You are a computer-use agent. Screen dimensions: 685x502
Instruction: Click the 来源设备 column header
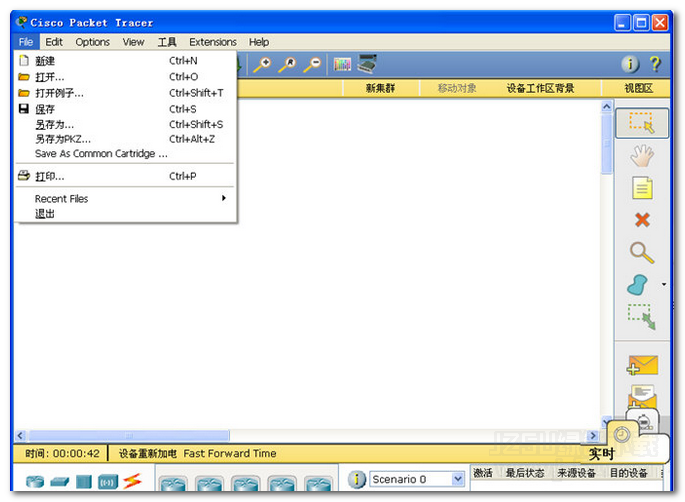click(577, 473)
